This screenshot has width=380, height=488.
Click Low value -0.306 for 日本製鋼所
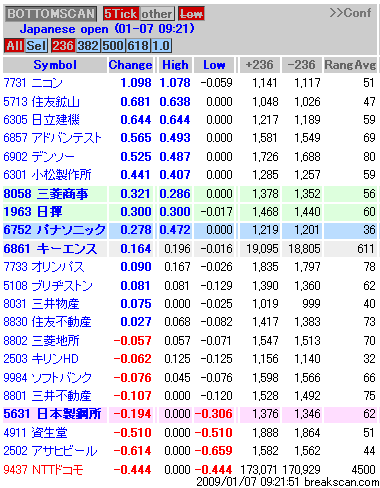(x=213, y=414)
